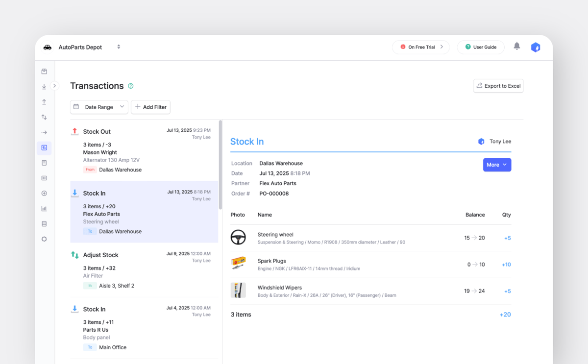
Task: Select the Stock Out sidebar icon
Action: pyautogui.click(x=44, y=101)
